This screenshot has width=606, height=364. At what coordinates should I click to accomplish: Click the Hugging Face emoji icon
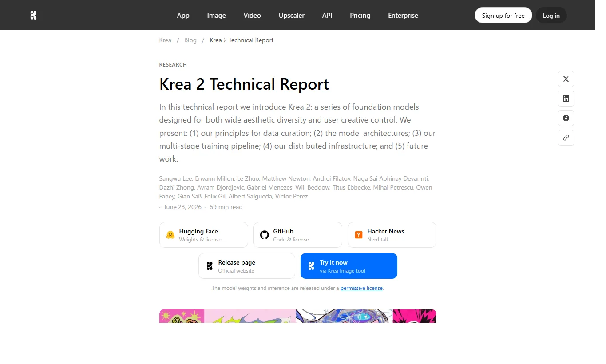[170, 235]
